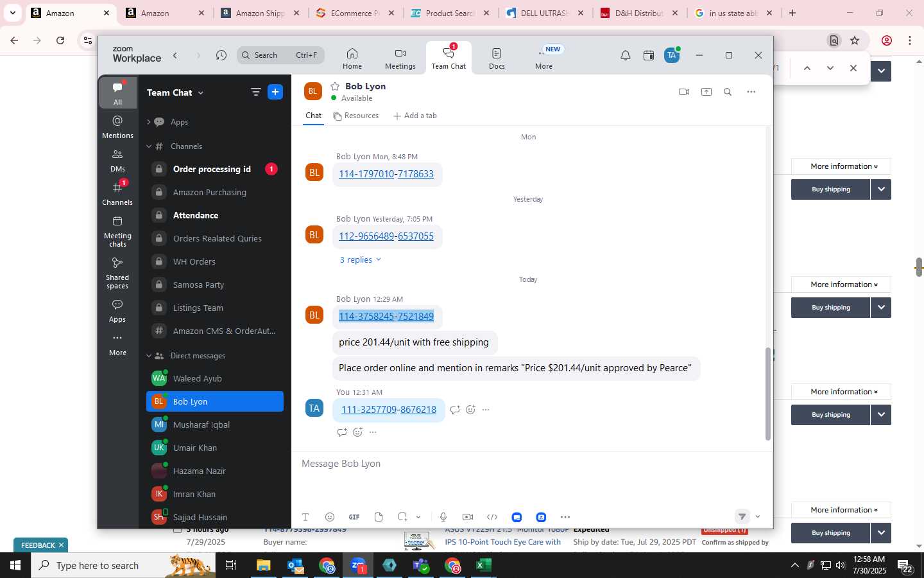Reply to the 111-3257709 message

click(x=455, y=410)
